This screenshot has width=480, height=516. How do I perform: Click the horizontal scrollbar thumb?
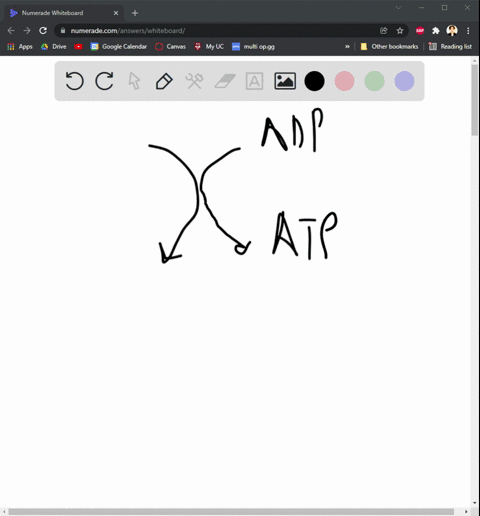pyautogui.click(x=231, y=512)
